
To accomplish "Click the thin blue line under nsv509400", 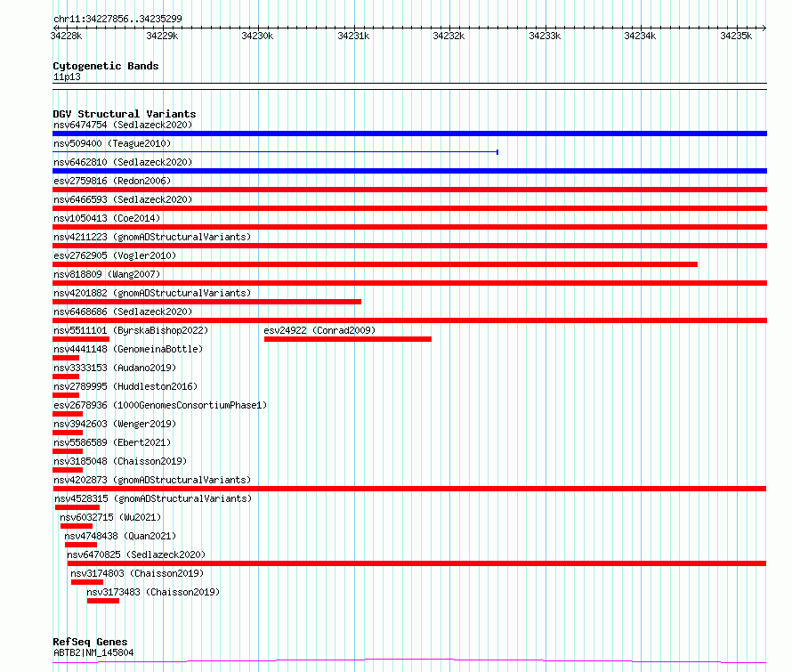I will (x=275, y=152).
